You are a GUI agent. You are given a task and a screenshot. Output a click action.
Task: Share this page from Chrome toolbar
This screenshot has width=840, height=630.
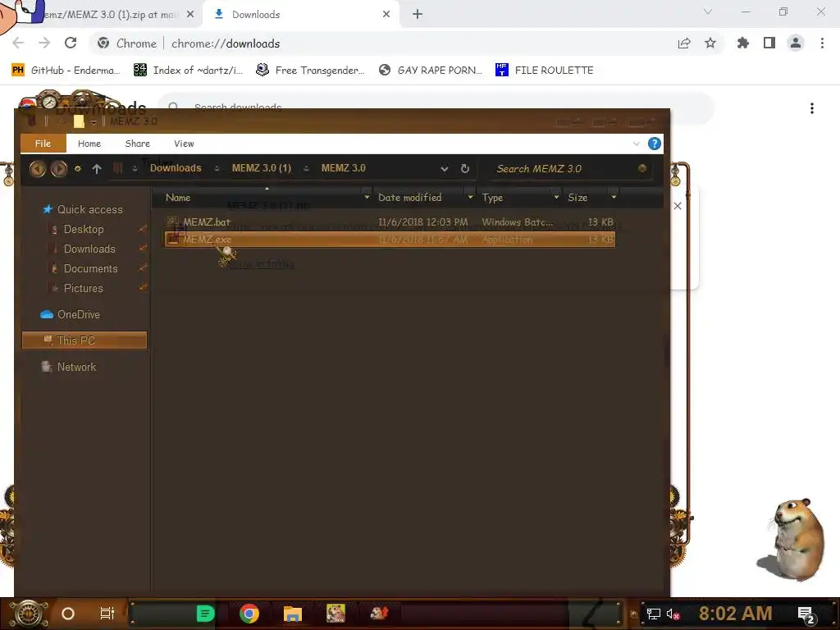684,43
